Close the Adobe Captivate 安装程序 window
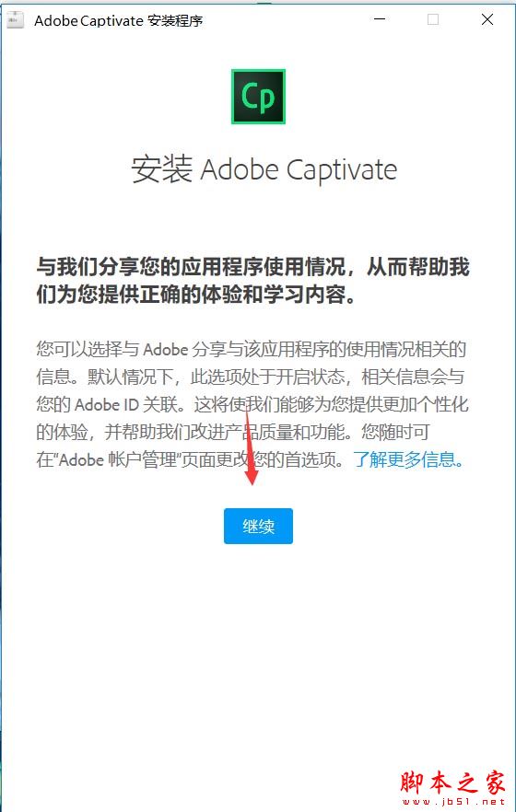 pos(487,19)
